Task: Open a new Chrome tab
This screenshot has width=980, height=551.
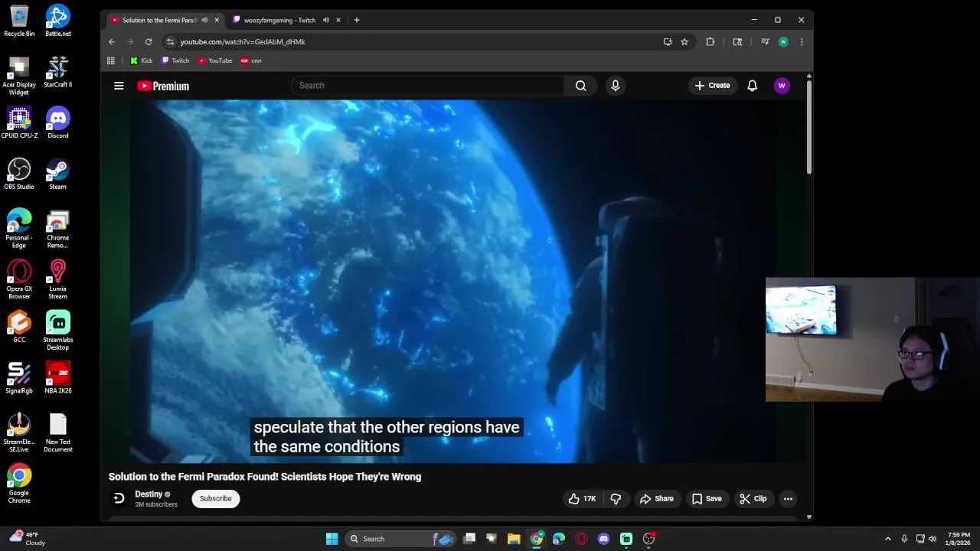Action: pyautogui.click(x=356, y=20)
